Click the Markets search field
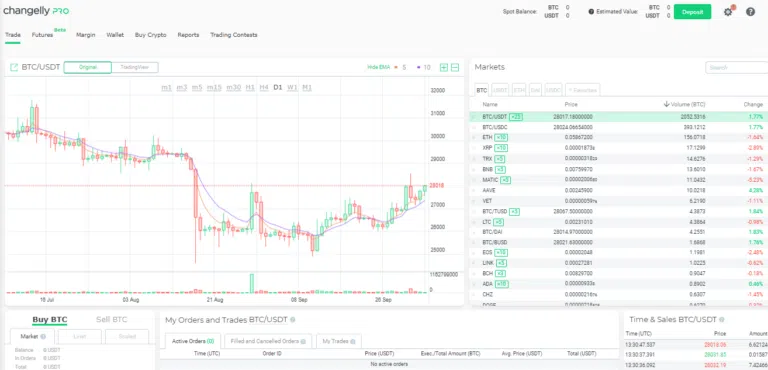This screenshot has height=370, width=768. [x=737, y=68]
